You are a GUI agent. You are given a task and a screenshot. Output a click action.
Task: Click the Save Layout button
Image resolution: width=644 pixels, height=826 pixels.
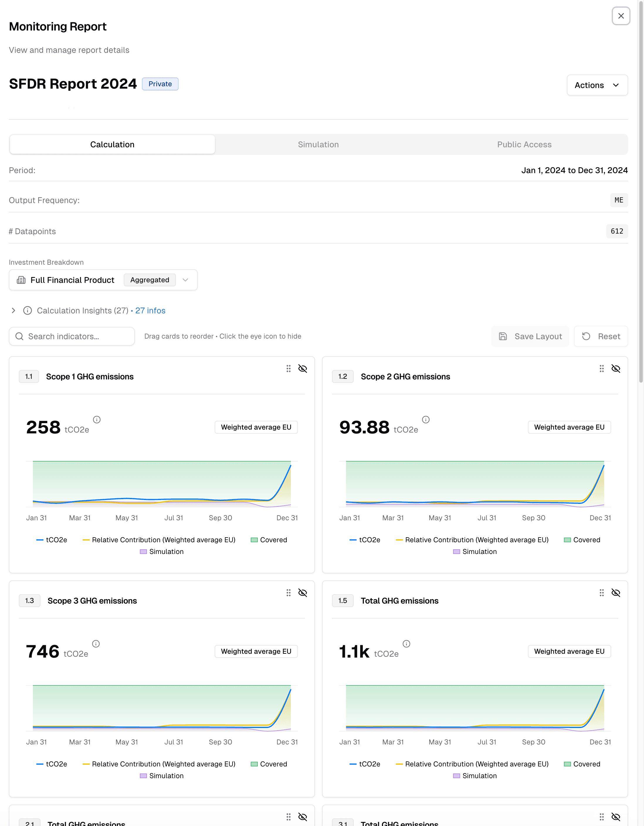[530, 336]
